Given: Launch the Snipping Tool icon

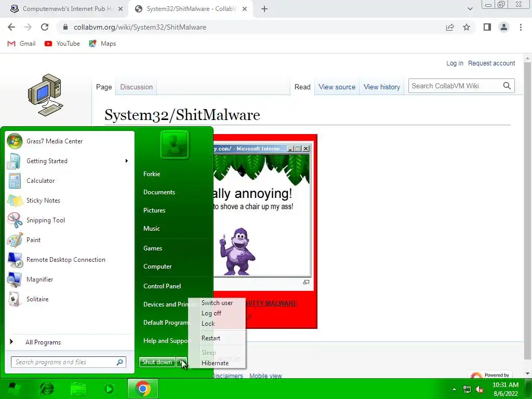Looking at the screenshot, I should click(x=15, y=220).
